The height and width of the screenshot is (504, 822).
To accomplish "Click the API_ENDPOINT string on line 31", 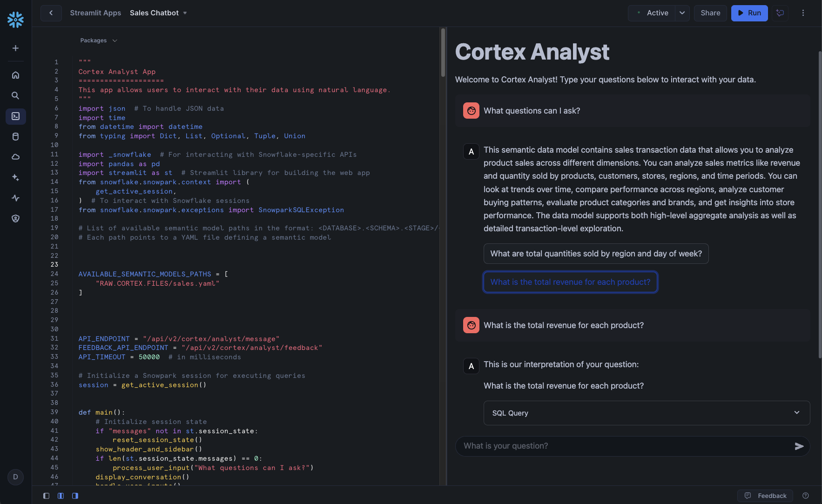I will (211, 339).
